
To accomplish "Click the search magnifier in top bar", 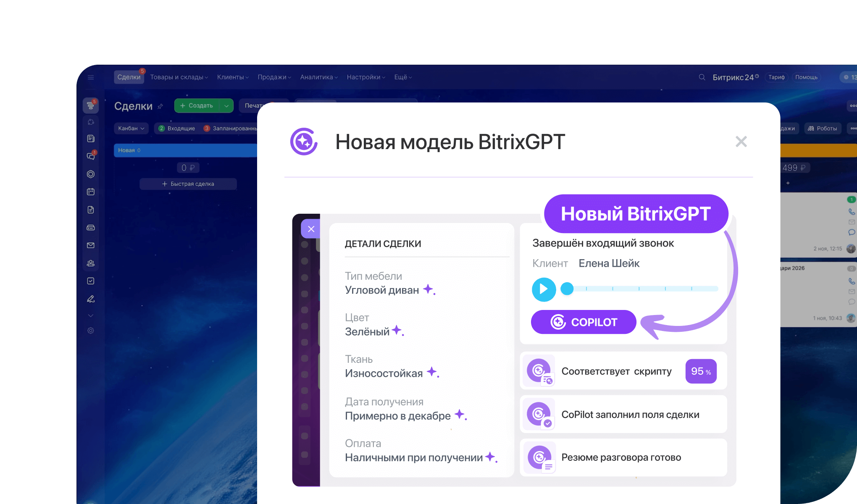I will pyautogui.click(x=702, y=77).
